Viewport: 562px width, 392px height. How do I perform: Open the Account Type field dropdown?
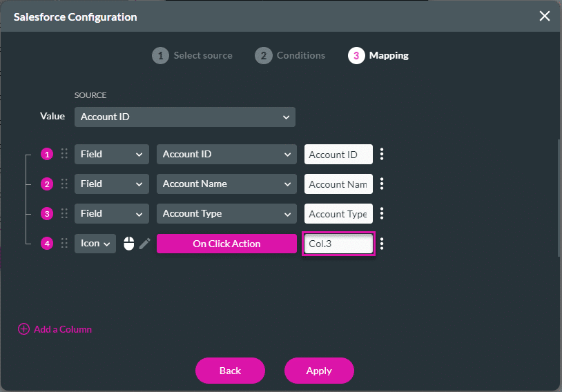[226, 214]
